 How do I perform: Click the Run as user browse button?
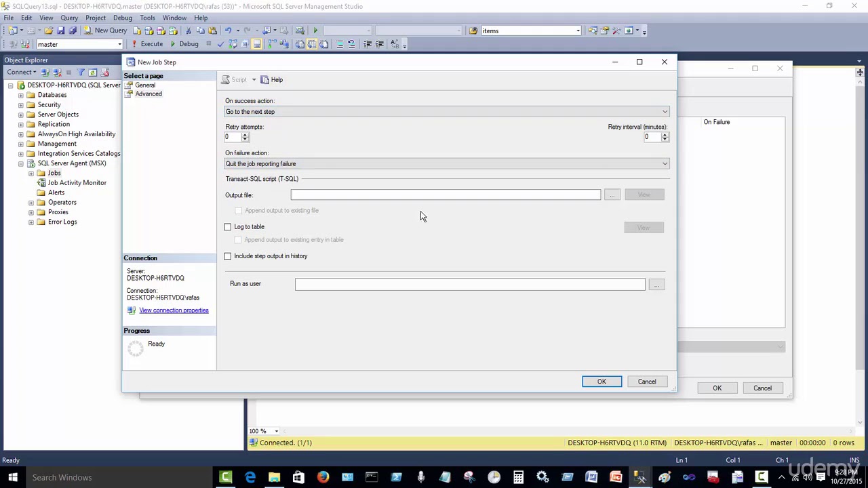tap(656, 285)
